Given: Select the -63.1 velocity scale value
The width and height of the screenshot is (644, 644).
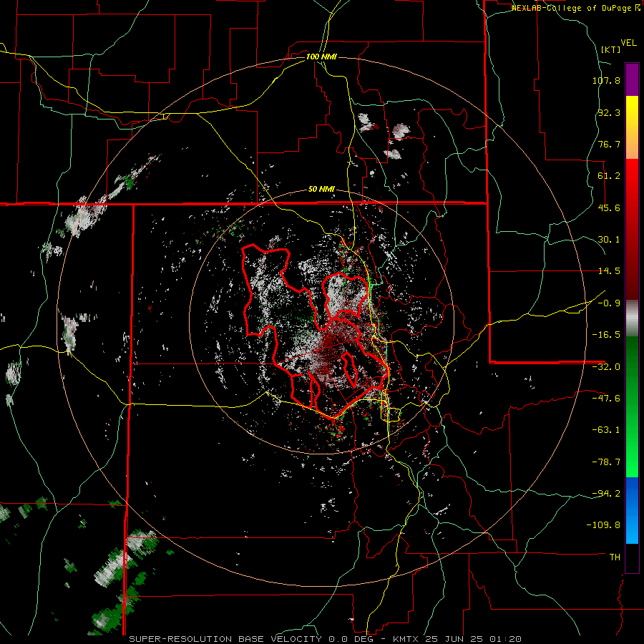Looking at the screenshot, I should pos(606,430).
